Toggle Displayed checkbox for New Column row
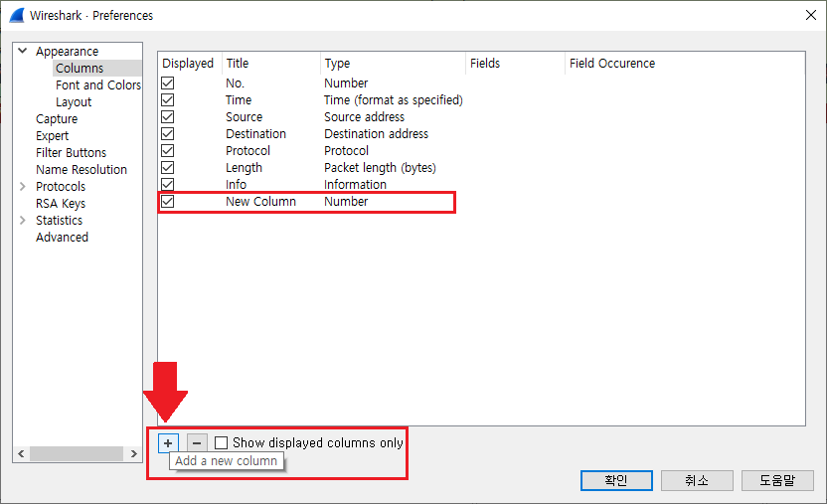The width and height of the screenshot is (827, 504). pos(168,202)
